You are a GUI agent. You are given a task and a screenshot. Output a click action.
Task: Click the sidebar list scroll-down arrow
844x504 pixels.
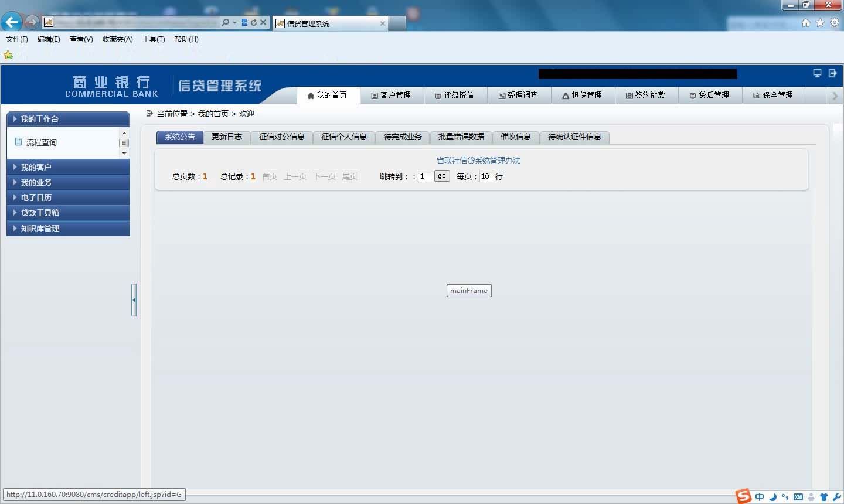[x=124, y=154]
